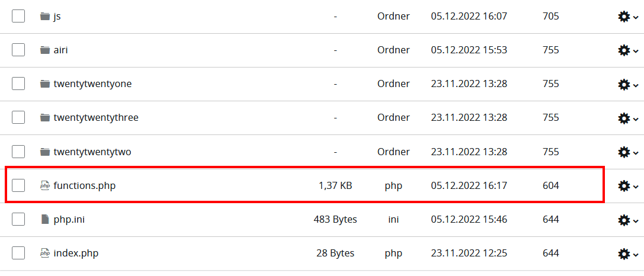This screenshot has height=276, width=644.
Task: Check the box next to index.php
Action: coord(18,253)
